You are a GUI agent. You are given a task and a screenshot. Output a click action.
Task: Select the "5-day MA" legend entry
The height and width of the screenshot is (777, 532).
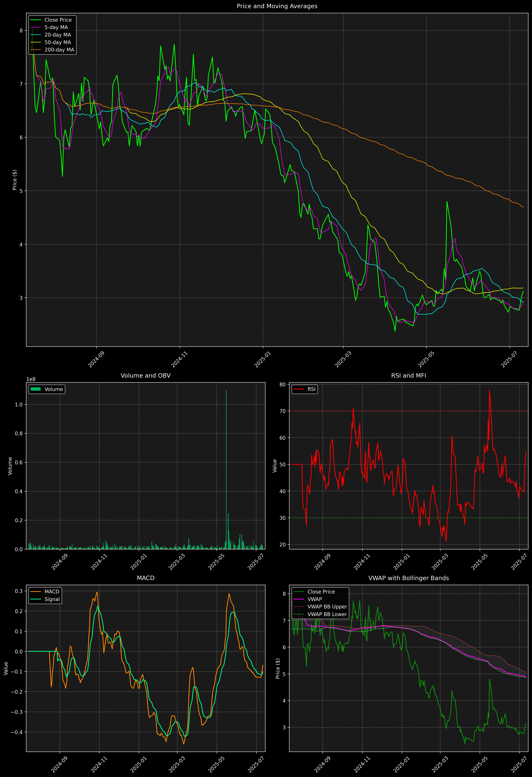49,27
